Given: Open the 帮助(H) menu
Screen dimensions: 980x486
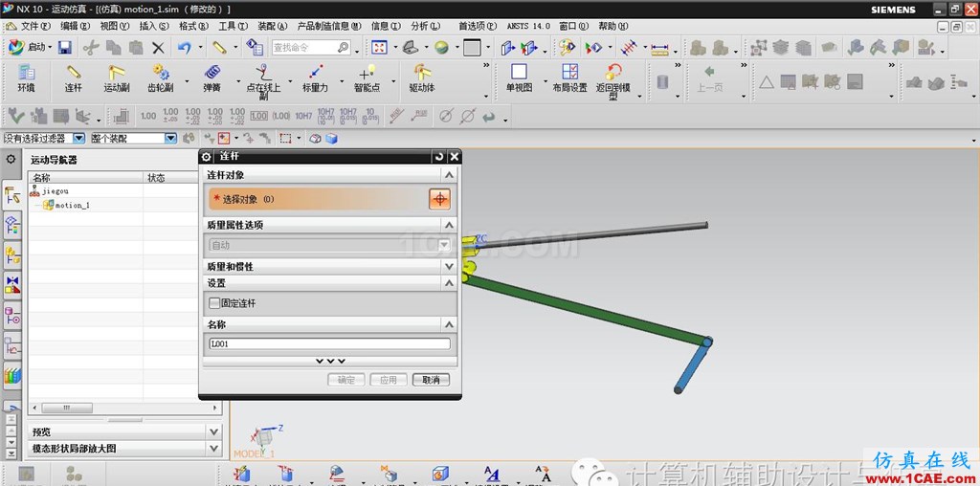Looking at the screenshot, I should (x=613, y=26).
